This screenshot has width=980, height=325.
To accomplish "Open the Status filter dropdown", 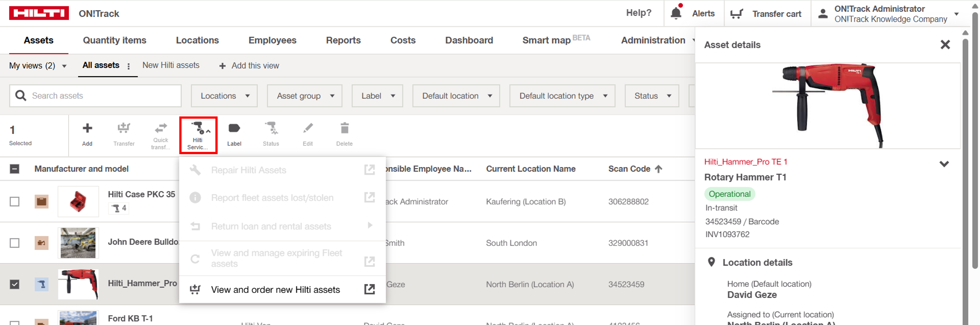I will (x=652, y=96).
